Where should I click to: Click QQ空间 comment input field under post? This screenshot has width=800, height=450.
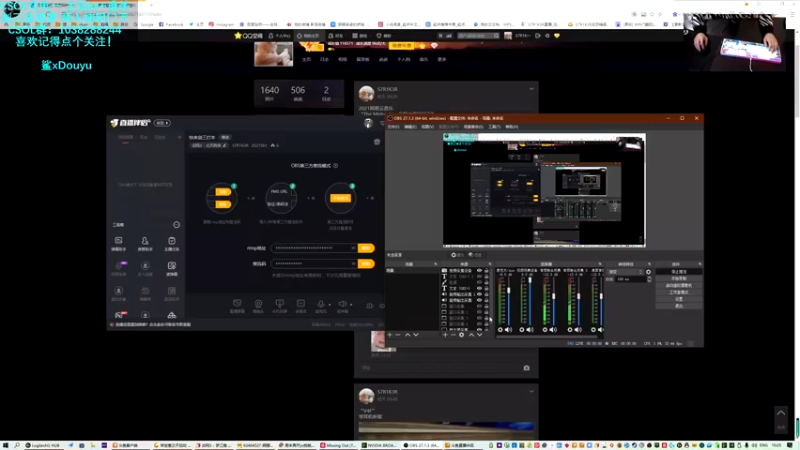441,368
